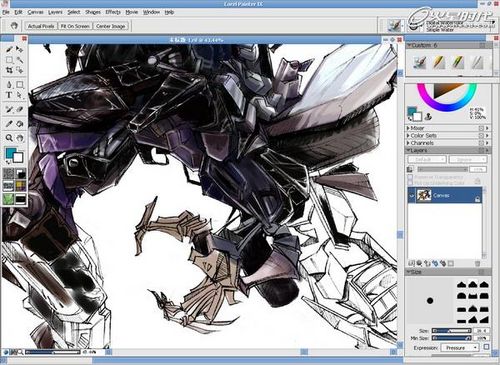Select the Rectangle Shape tool
Screen dimensions: 500x365
pyautogui.click(x=20, y=85)
